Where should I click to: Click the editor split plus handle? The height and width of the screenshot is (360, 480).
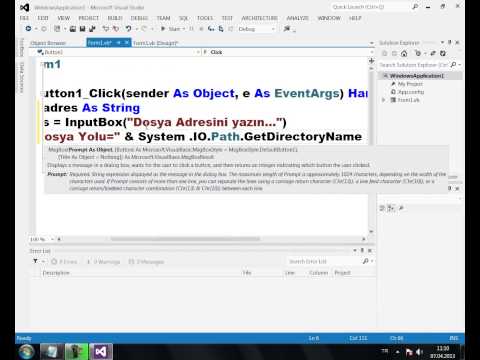pyautogui.click(x=372, y=61)
